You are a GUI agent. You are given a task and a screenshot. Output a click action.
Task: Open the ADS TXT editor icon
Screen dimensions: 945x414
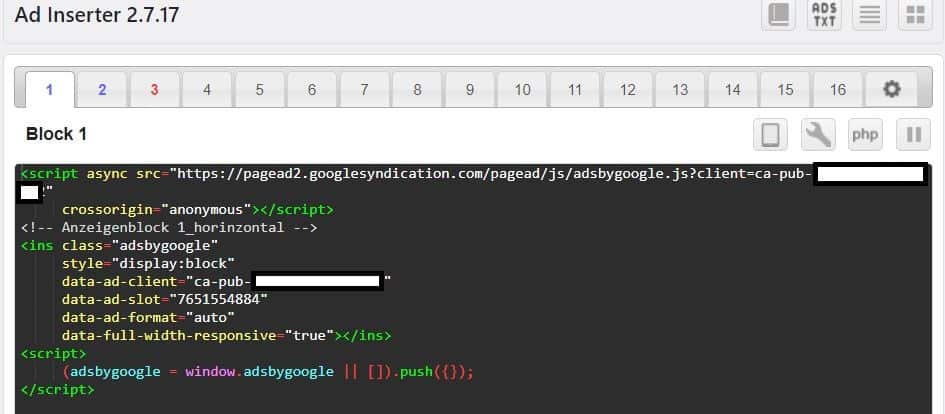[x=824, y=15]
